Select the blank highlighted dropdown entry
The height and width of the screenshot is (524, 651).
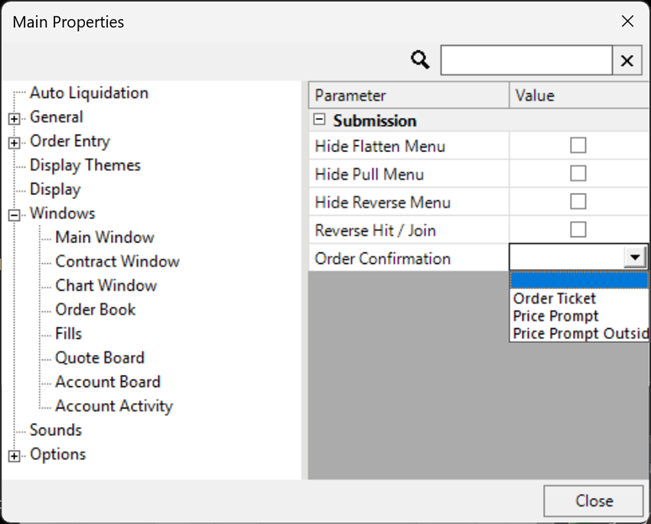click(578, 280)
